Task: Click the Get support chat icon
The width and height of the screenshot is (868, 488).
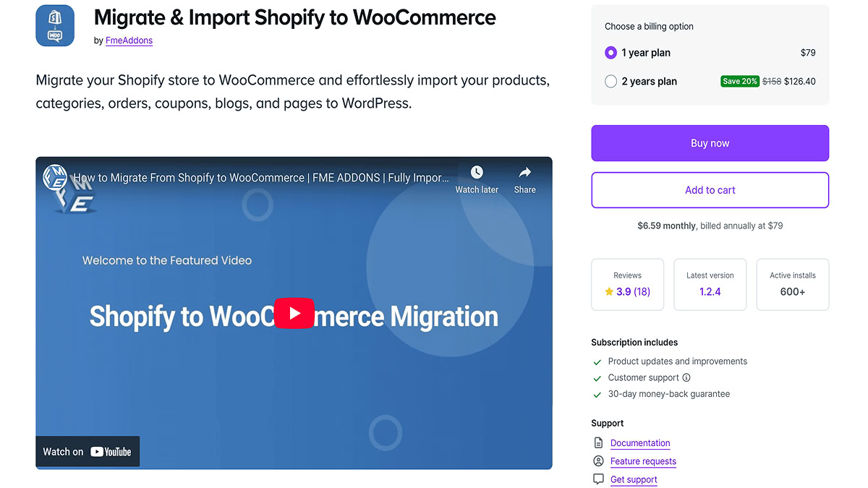Action: coord(598,479)
